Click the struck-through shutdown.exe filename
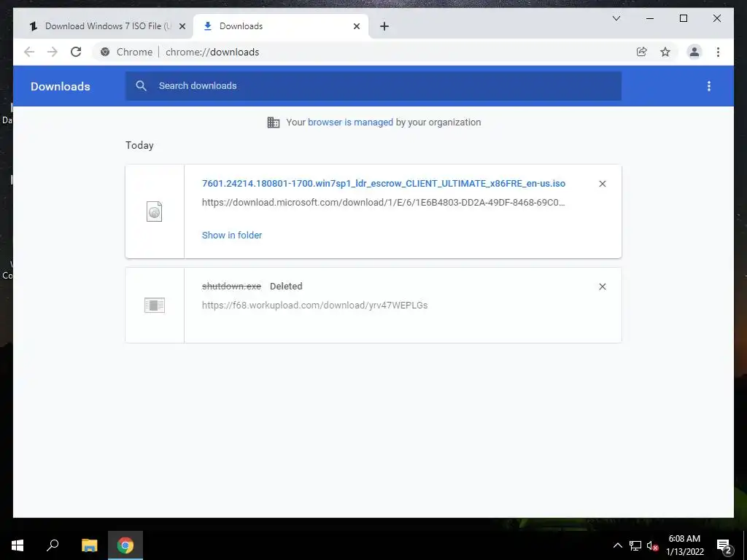747x560 pixels. tap(231, 286)
